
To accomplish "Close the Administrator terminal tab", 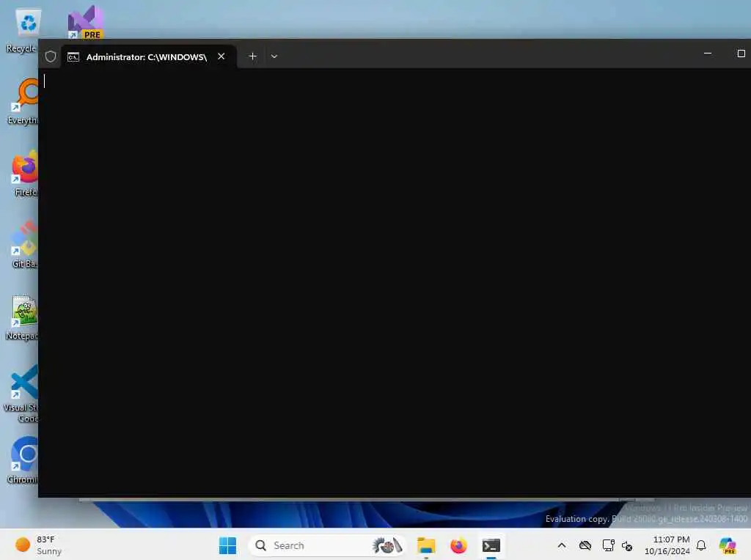I will [221, 56].
